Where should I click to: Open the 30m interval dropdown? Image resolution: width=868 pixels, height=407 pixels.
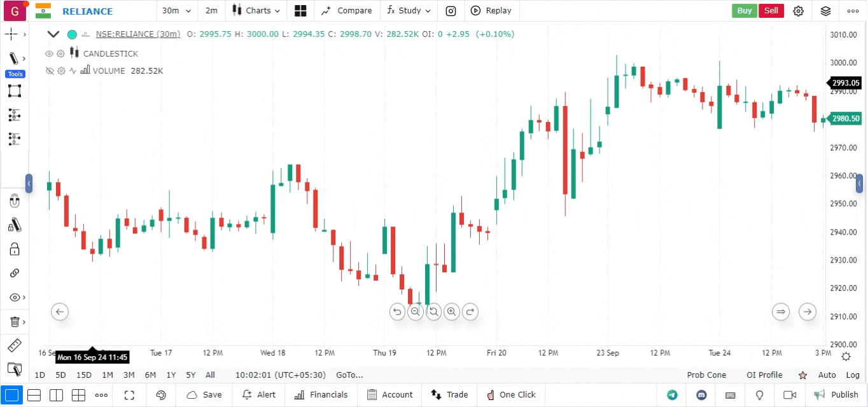(x=176, y=11)
